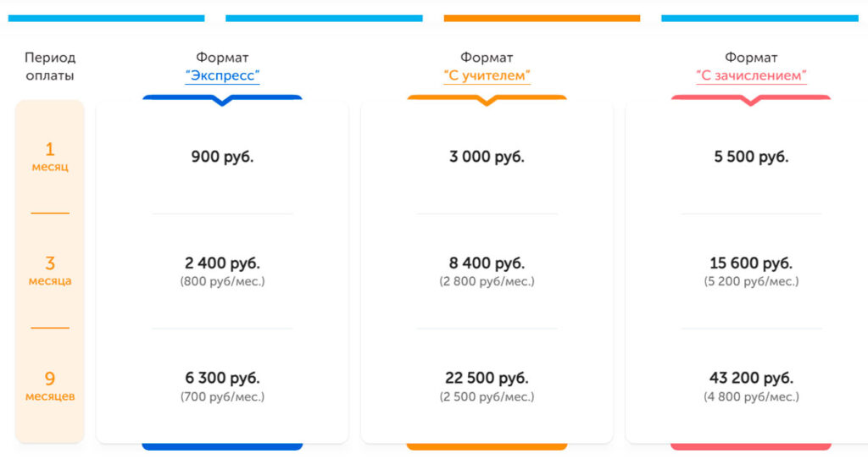Open the "С зачислением" format link
Viewport: 868px width, 465px height.
click(x=751, y=75)
